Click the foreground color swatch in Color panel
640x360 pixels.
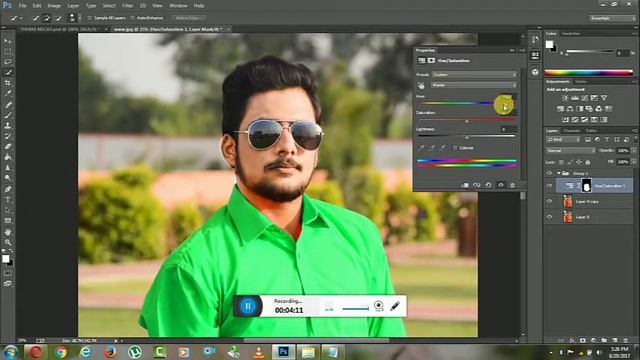pos(549,44)
